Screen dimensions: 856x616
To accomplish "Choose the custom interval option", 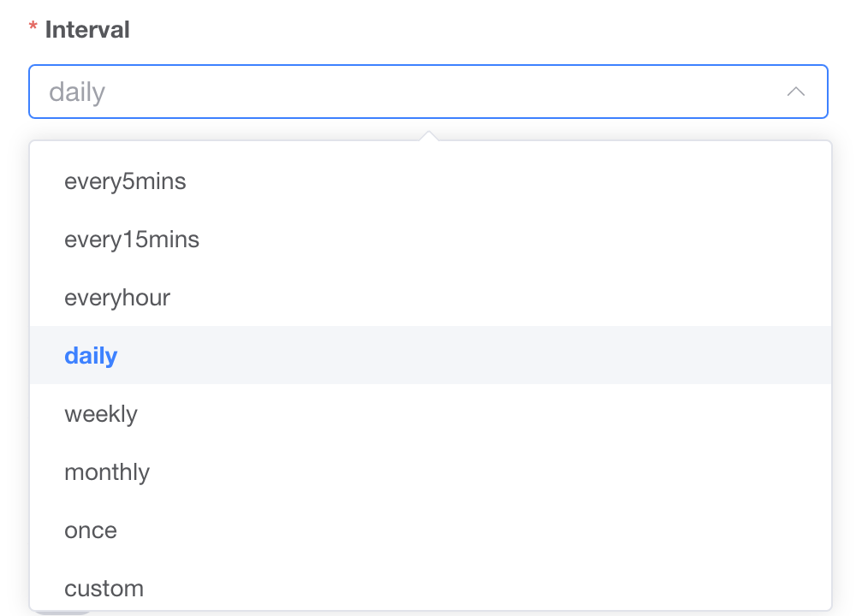I will coord(104,589).
